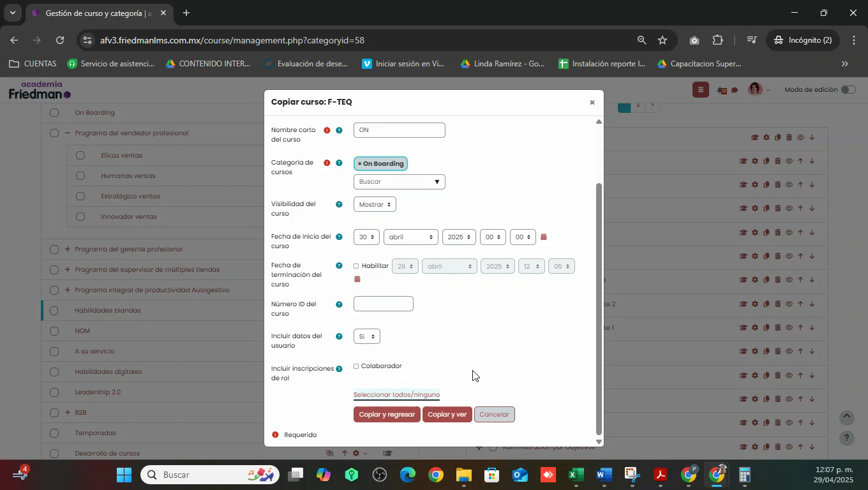Open the user avatar menu
The width and height of the screenshot is (868, 490).
(x=758, y=90)
